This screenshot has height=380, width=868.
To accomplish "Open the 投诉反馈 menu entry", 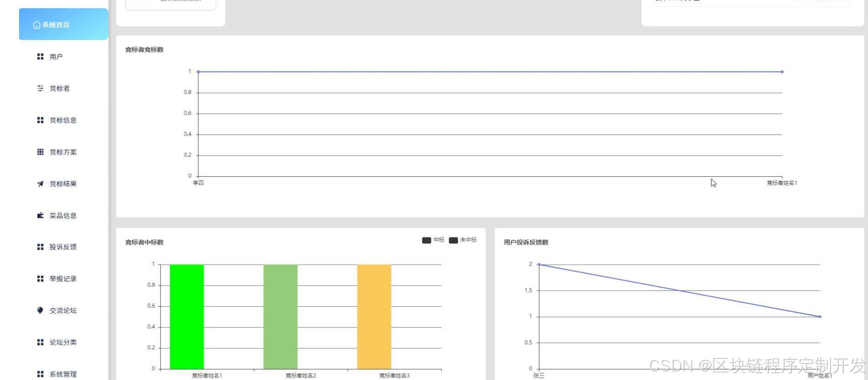I will 63,247.
